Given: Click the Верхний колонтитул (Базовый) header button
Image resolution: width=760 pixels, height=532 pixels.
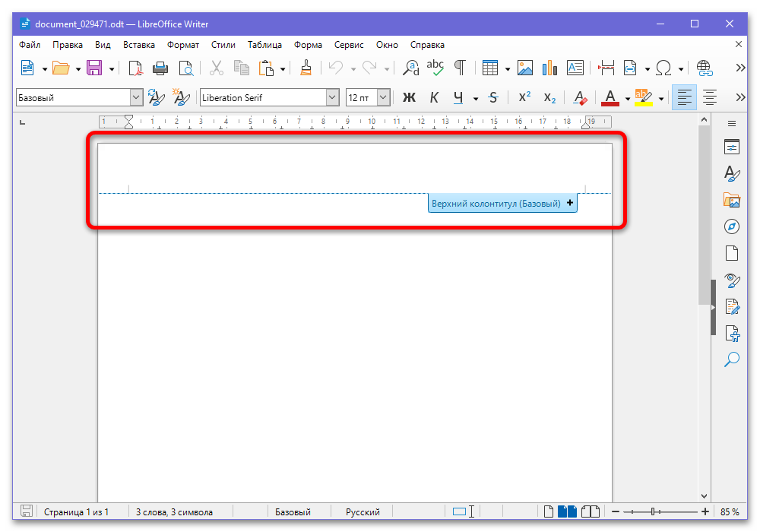Looking at the screenshot, I should (502, 204).
